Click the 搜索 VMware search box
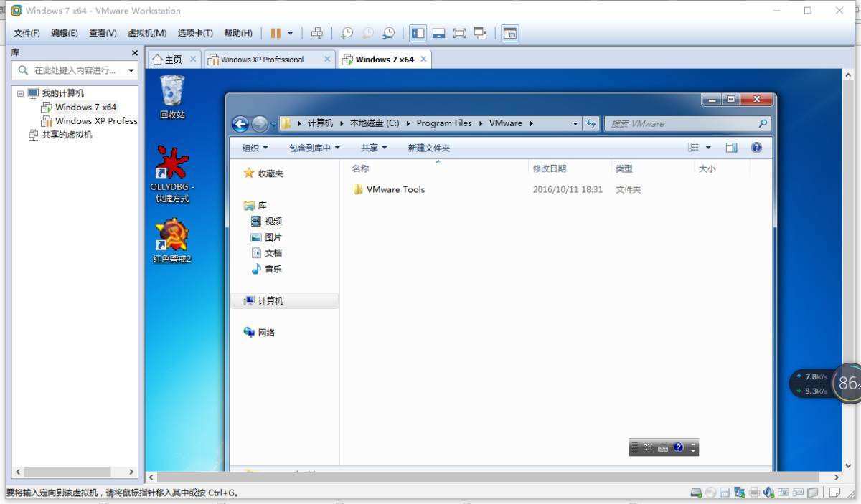861x504 pixels. click(687, 124)
